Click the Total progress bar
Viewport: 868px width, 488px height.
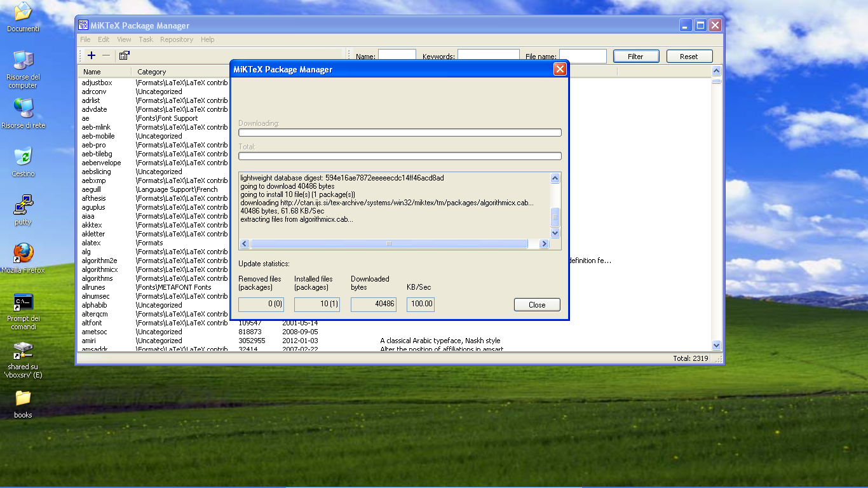(x=400, y=156)
